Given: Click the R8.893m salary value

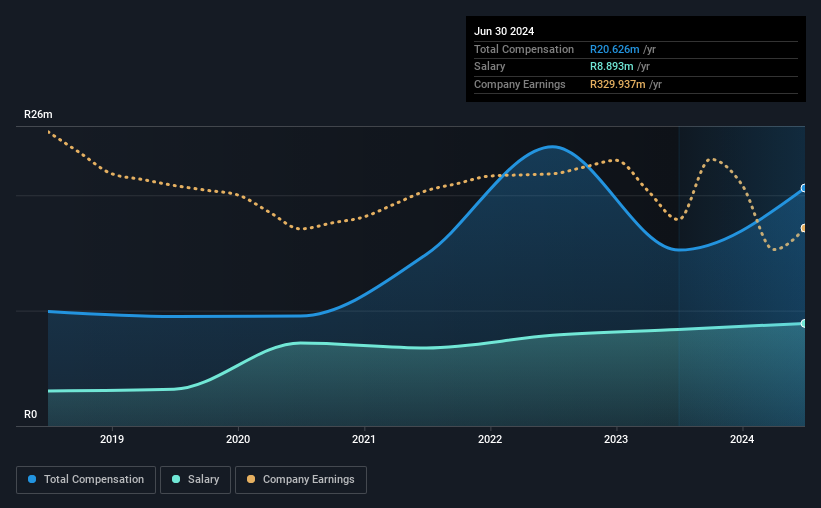Looking at the screenshot, I should coord(612,67).
